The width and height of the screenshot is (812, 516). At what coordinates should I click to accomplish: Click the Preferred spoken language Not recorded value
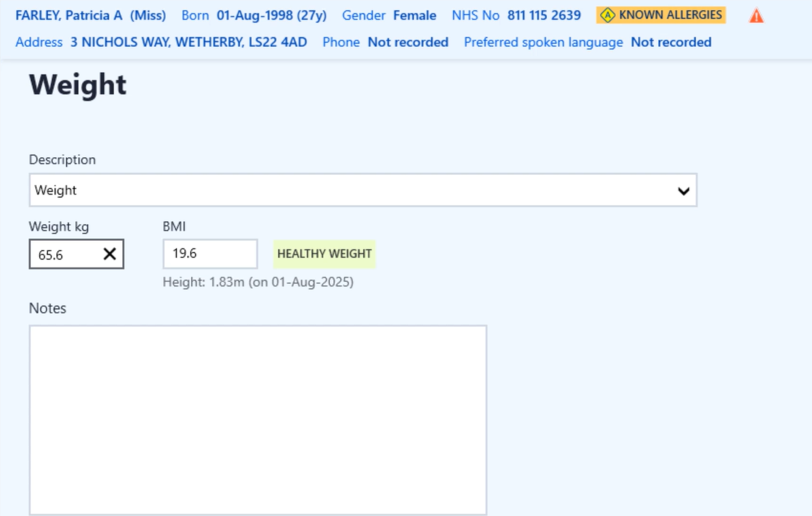(671, 42)
